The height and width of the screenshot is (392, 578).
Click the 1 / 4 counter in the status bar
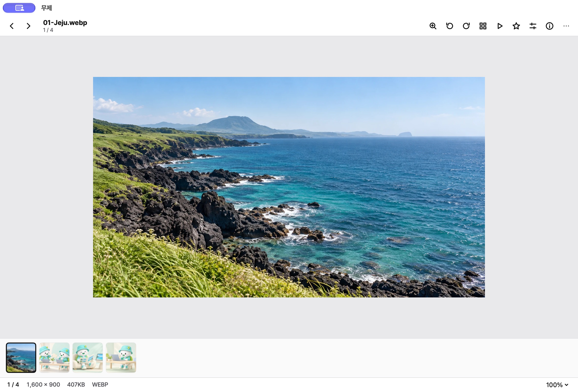13,385
